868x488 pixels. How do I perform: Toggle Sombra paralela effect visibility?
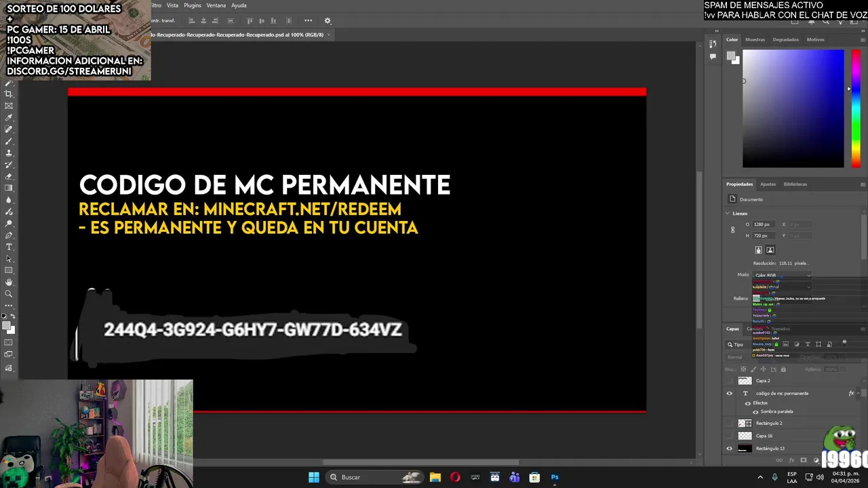click(x=755, y=411)
